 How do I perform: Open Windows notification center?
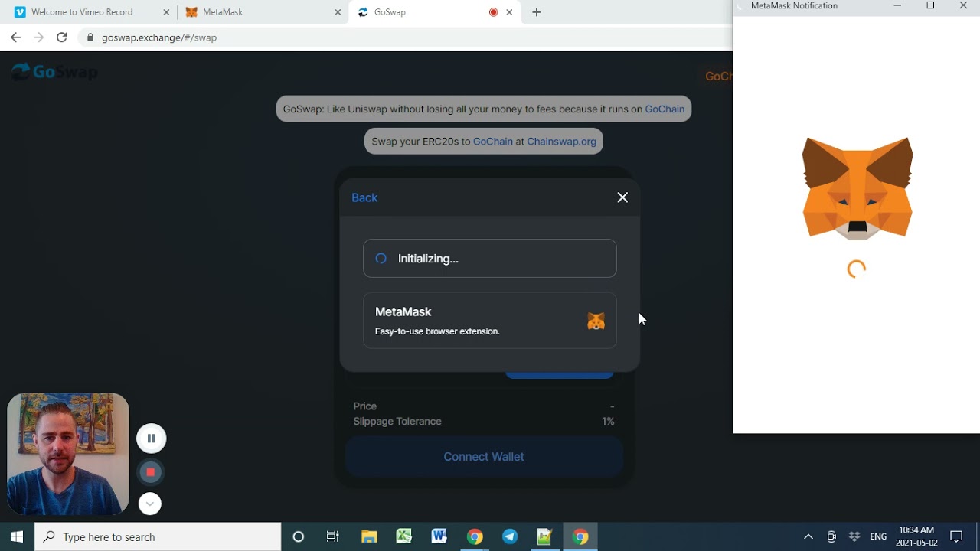click(956, 536)
